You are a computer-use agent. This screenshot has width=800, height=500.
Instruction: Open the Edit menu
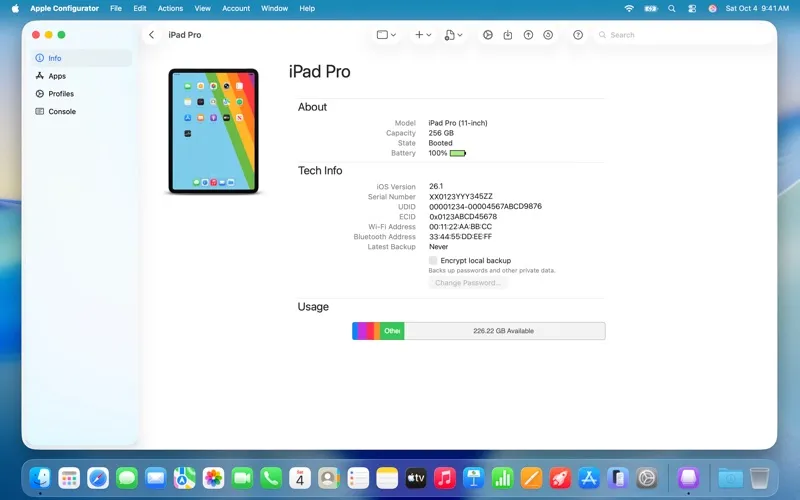(140, 8)
